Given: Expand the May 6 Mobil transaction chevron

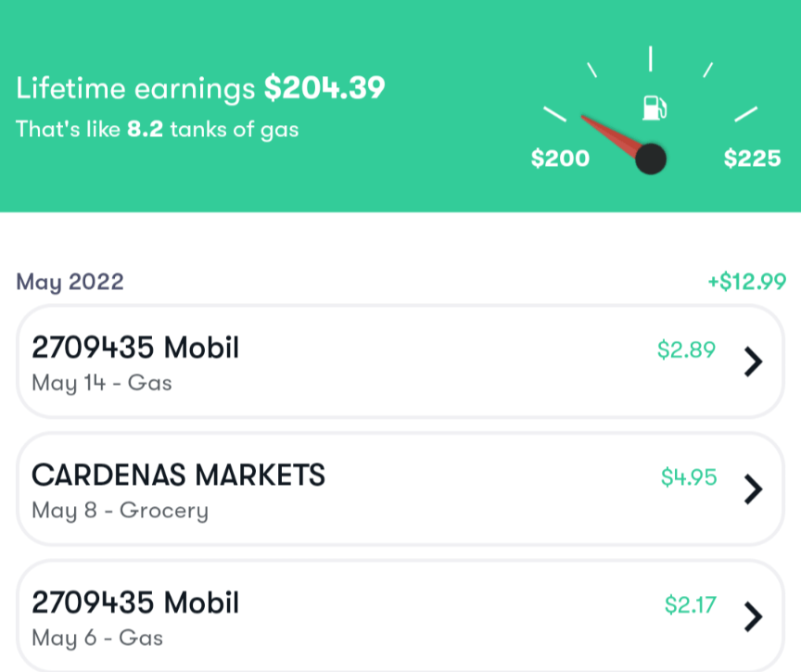Looking at the screenshot, I should [x=754, y=616].
